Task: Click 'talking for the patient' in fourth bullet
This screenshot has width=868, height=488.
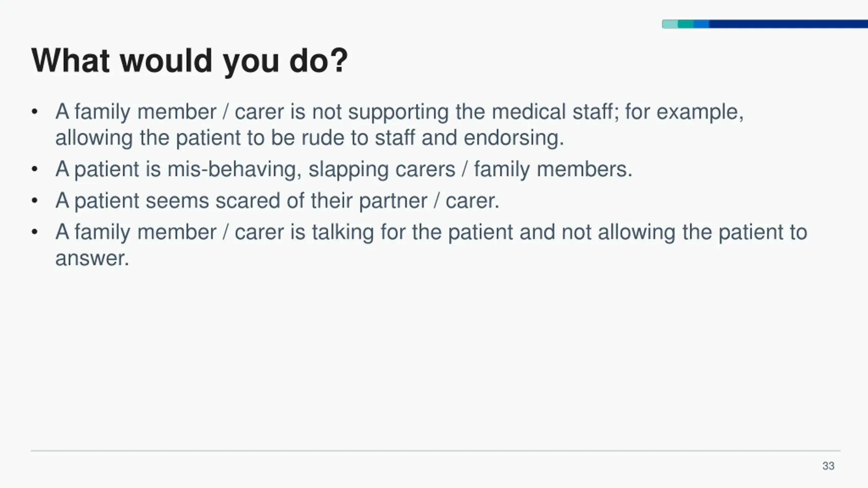Action: [x=413, y=232]
